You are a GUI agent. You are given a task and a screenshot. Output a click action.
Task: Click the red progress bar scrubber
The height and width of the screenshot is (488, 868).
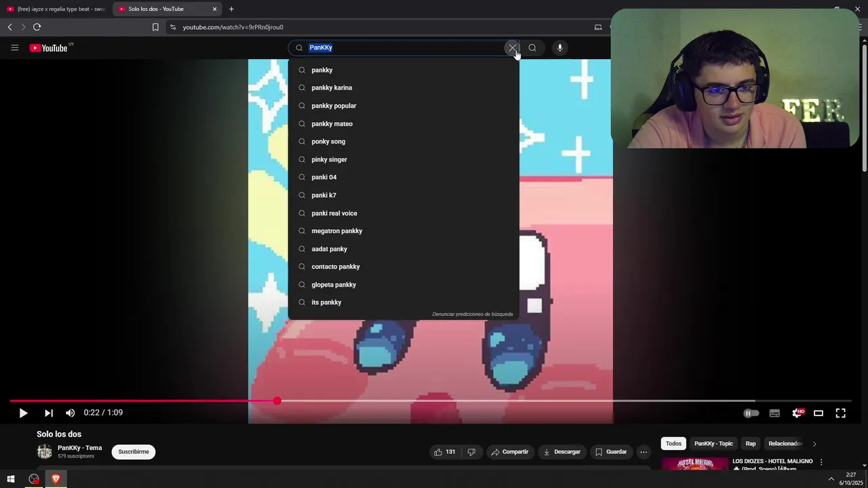pyautogui.click(x=277, y=401)
